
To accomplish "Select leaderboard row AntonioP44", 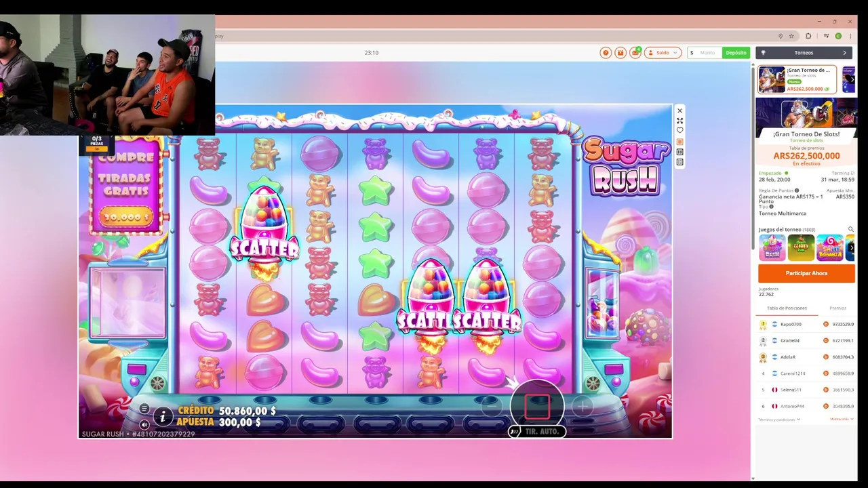I will pyautogui.click(x=806, y=406).
